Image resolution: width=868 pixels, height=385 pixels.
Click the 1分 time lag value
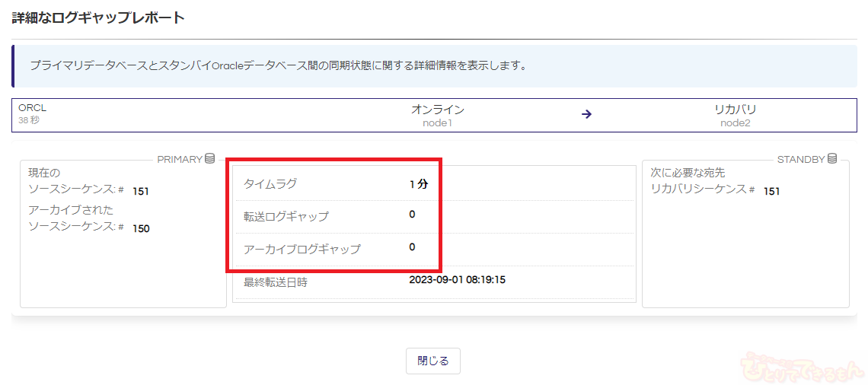coord(418,183)
